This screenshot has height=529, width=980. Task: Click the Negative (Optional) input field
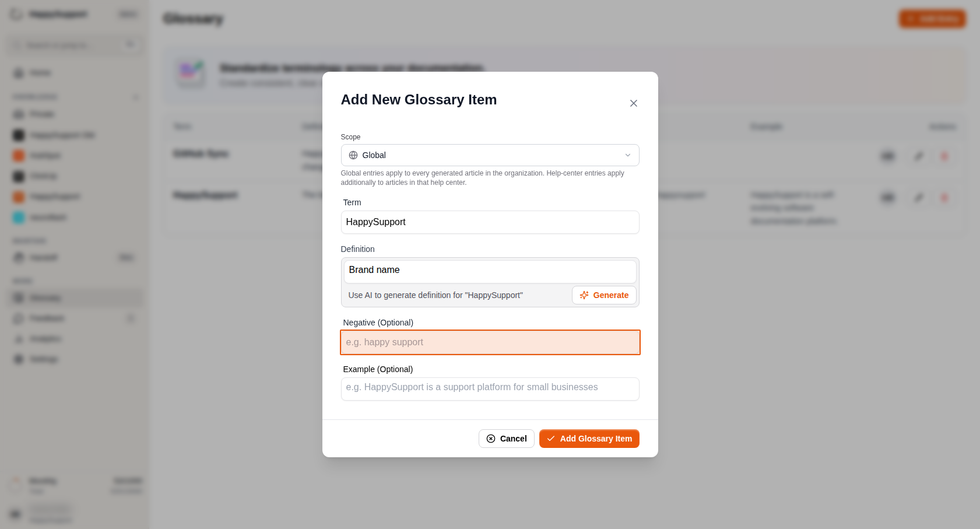click(490, 342)
